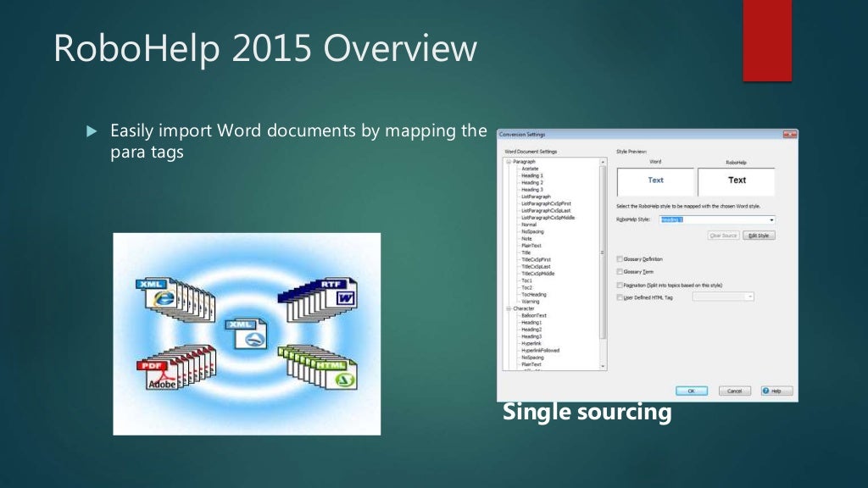Check the User Defined HTML Tag box
Viewport: 868px width, 488px height.
[x=620, y=297]
